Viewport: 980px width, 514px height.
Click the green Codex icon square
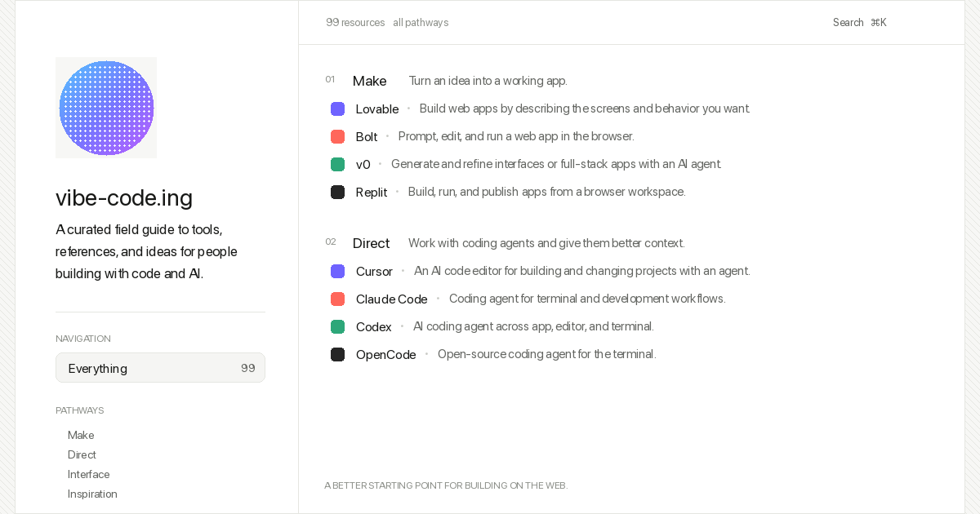click(x=337, y=326)
